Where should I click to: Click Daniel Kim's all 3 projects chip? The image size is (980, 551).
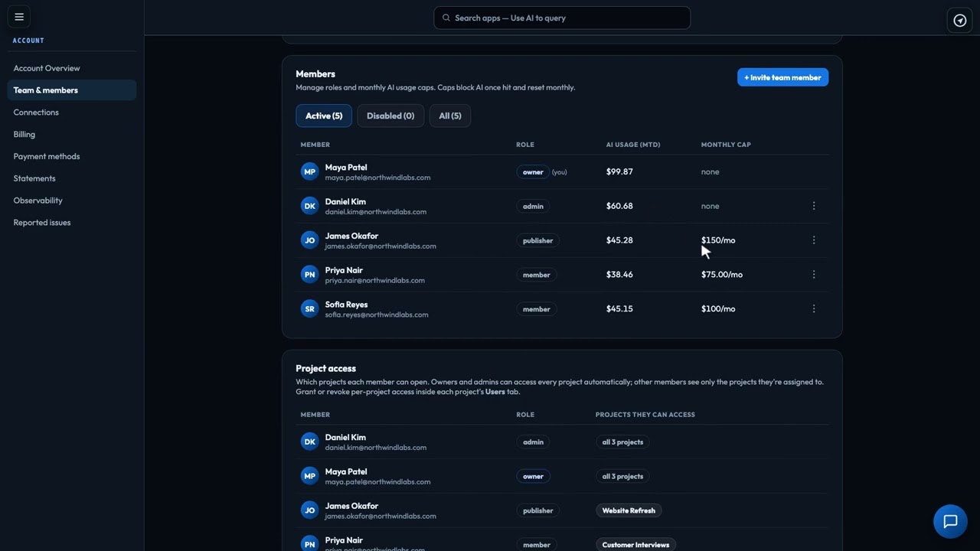(x=622, y=442)
